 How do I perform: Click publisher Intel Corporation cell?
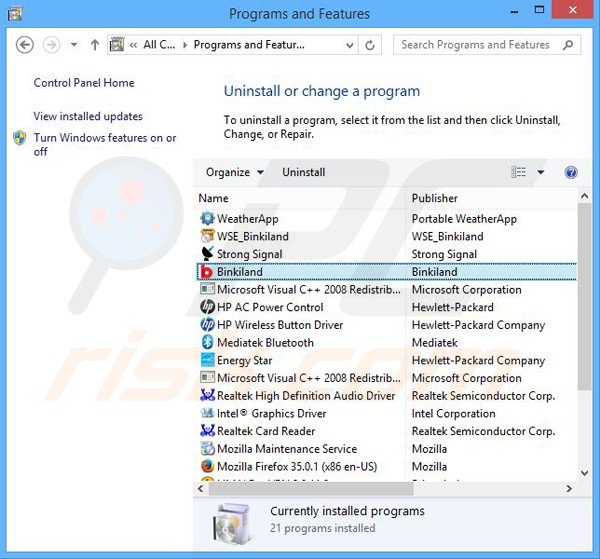[x=453, y=413]
